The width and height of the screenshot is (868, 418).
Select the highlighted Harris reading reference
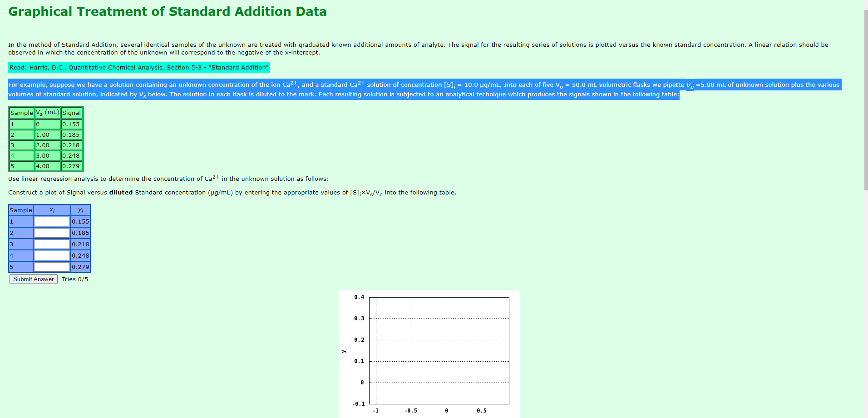pos(138,67)
